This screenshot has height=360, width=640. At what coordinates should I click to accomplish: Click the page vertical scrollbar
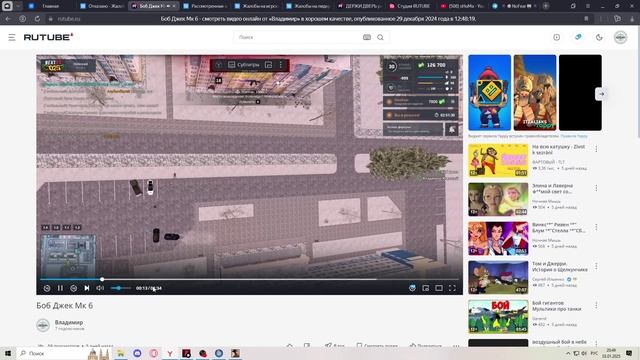click(638, 82)
